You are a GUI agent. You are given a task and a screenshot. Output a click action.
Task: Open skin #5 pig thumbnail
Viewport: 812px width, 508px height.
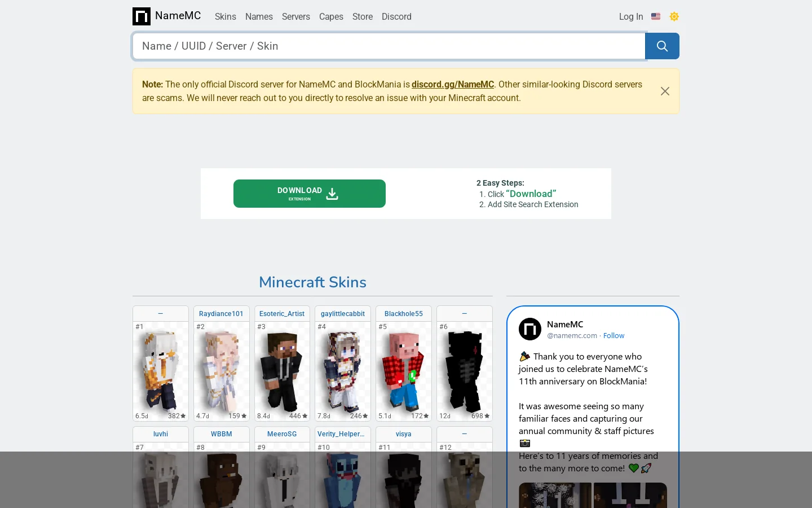coord(404,371)
